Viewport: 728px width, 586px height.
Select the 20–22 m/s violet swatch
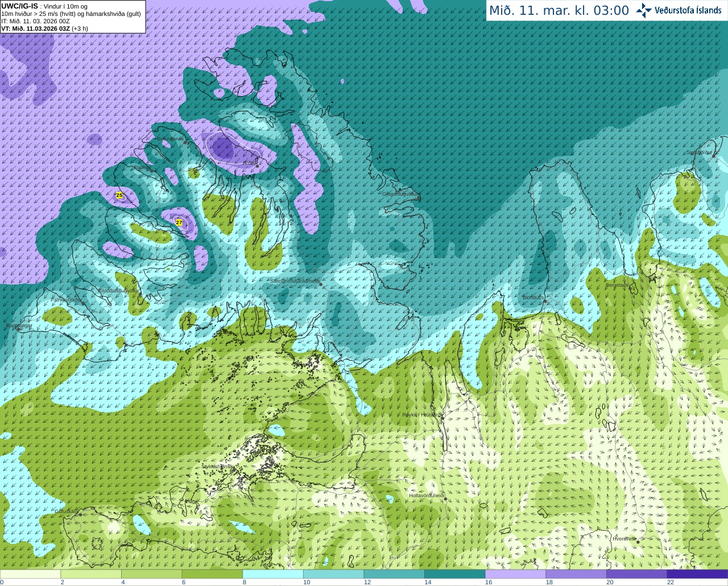point(637,574)
